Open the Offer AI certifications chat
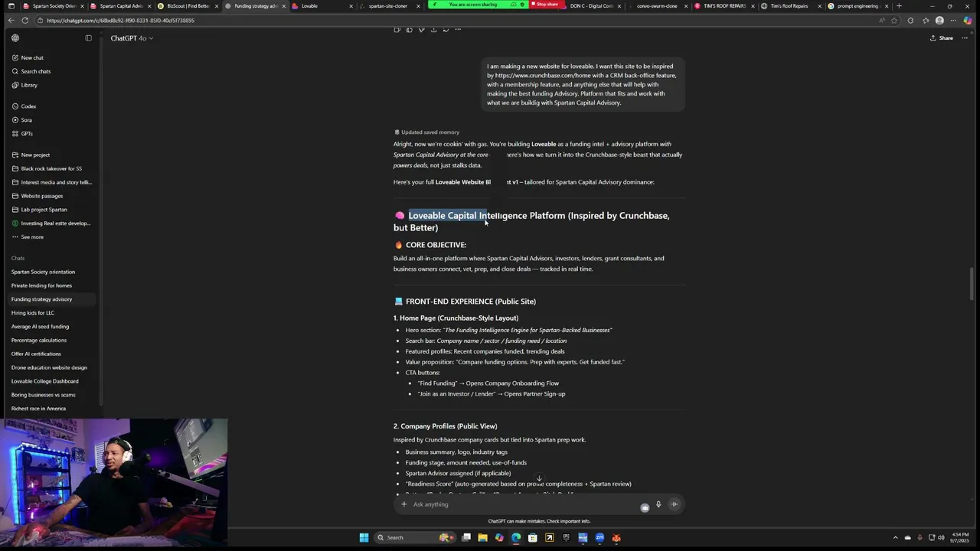980x551 pixels. [36, 354]
